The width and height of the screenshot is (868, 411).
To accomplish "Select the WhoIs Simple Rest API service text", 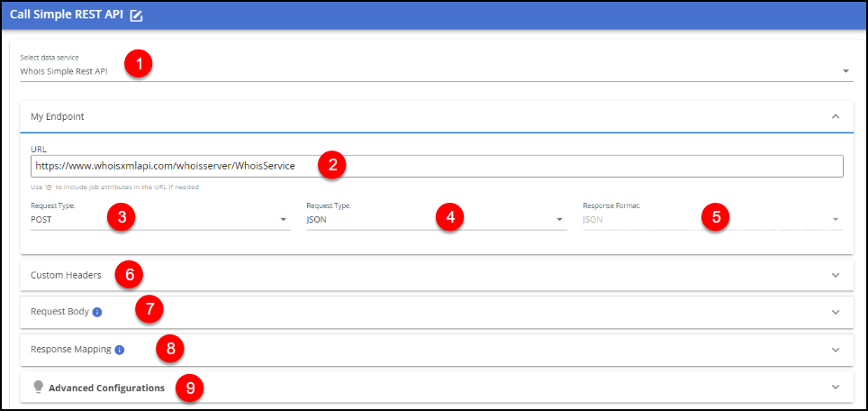I will coord(64,71).
